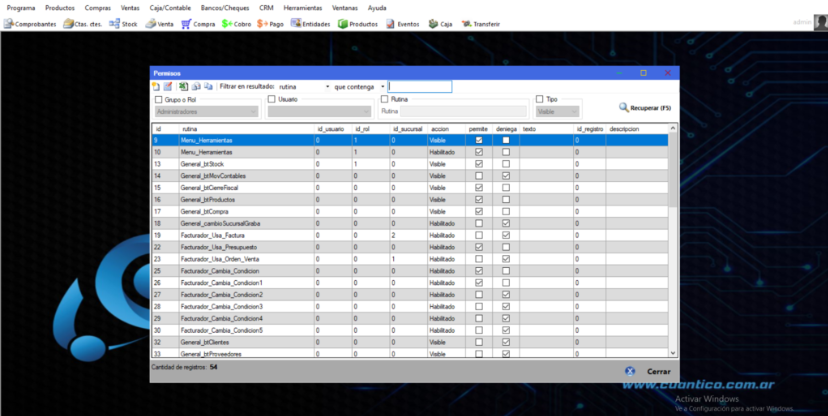Viewport: 828px width, 416px height.
Task: Export results to Excel icon
Action: tap(183, 87)
